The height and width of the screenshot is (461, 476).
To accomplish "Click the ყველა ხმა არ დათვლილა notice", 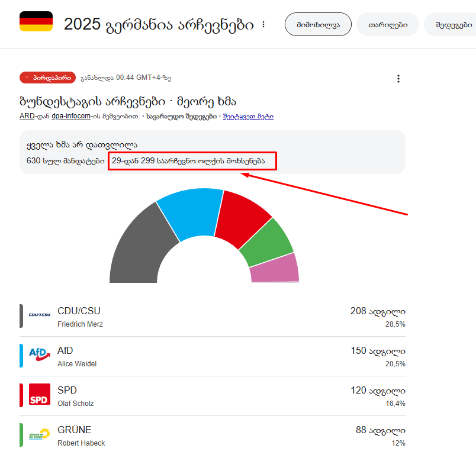I will [x=82, y=145].
